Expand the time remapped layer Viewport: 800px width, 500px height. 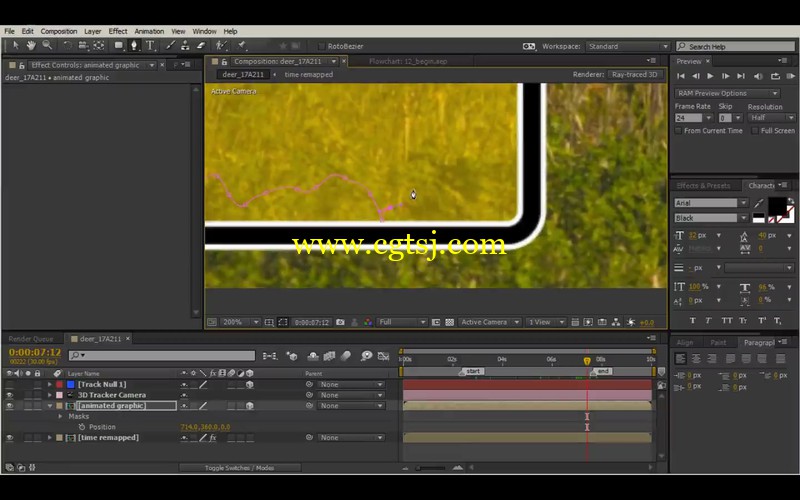pyautogui.click(x=49, y=437)
